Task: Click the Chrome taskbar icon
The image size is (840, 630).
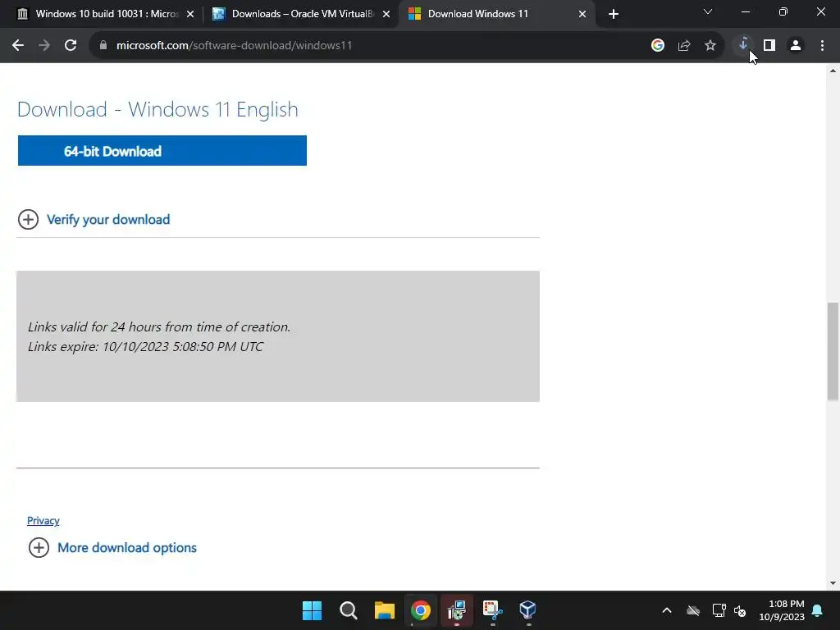Action: click(x=421, y=610)
